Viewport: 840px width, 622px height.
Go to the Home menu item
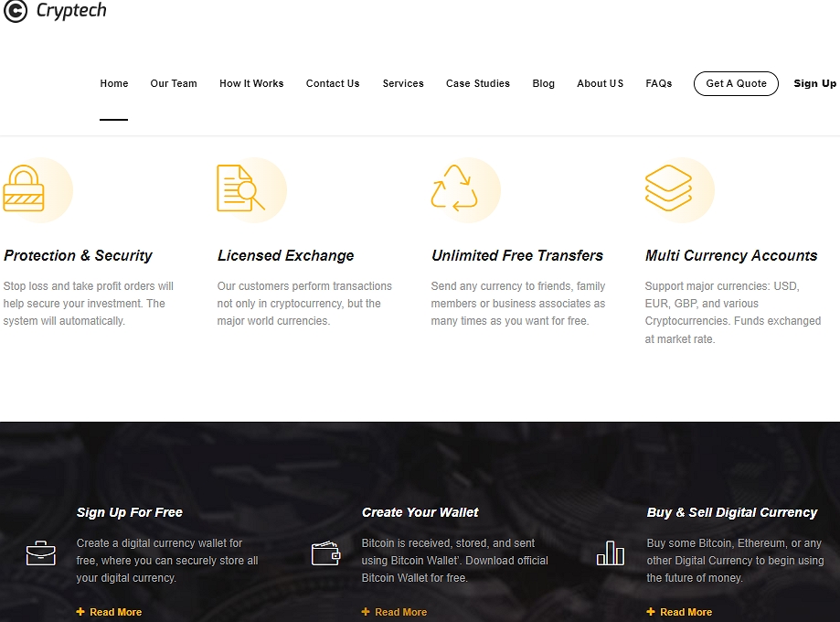114,83
